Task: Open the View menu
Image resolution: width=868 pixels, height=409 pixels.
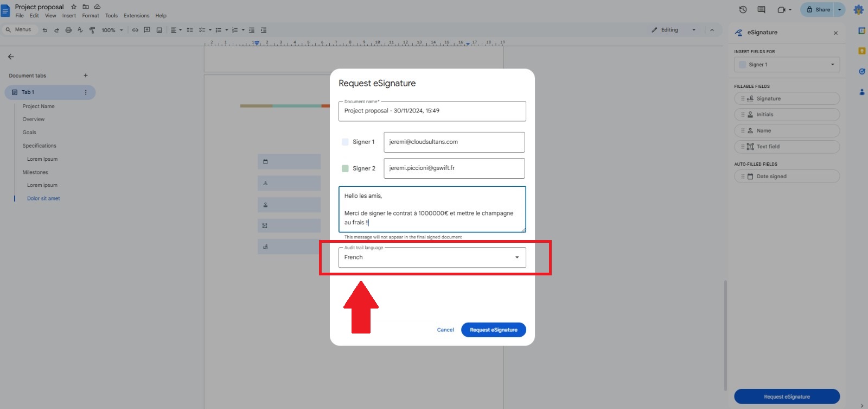Action: [50, 16]
